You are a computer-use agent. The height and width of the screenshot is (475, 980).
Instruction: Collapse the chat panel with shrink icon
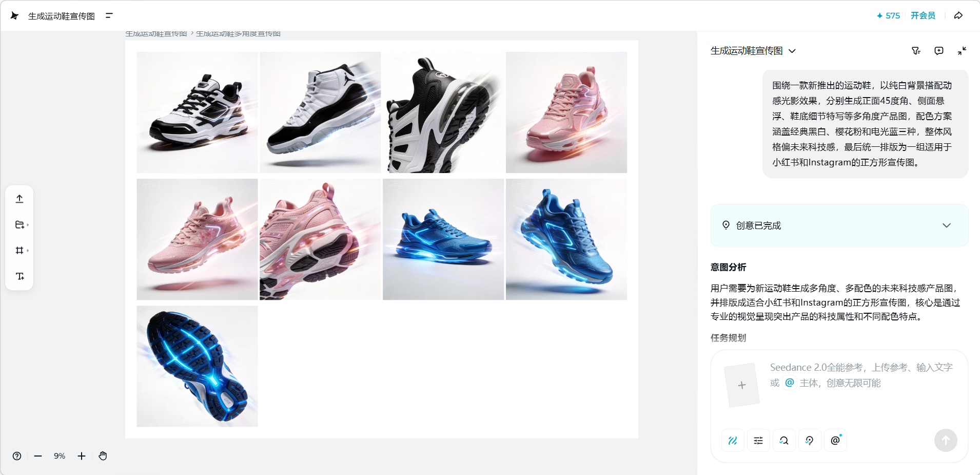point(962,51)
